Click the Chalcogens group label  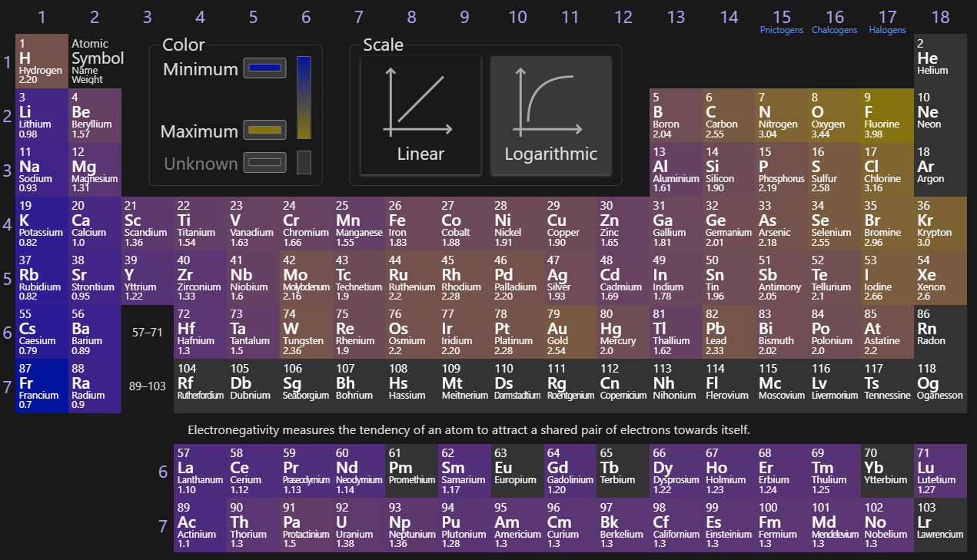click(834, 30)
